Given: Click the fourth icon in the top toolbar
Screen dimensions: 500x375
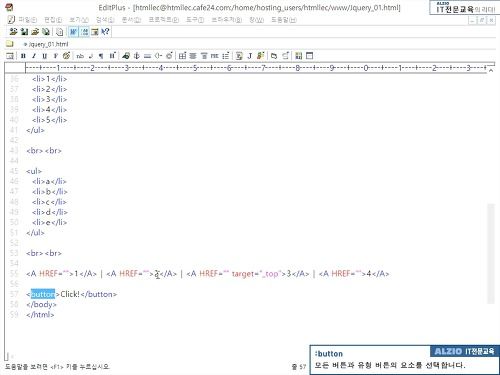Looking at the screenshot, I should coord(46,32).
